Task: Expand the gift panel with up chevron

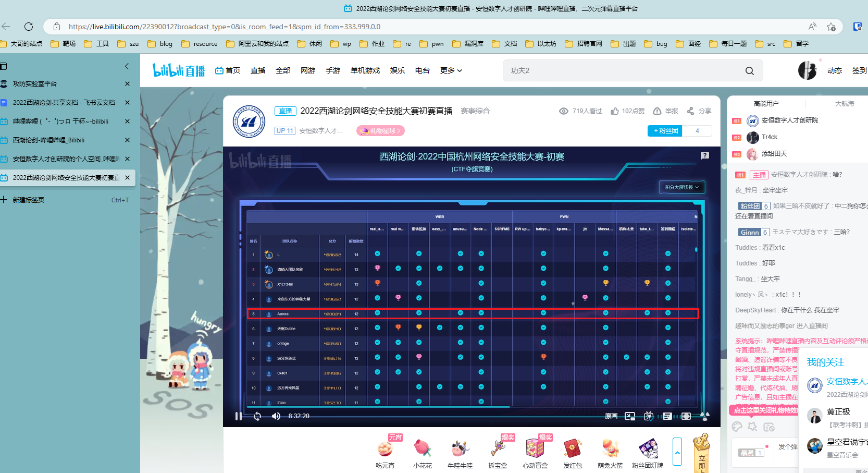Action: click(x=677, y=452)
